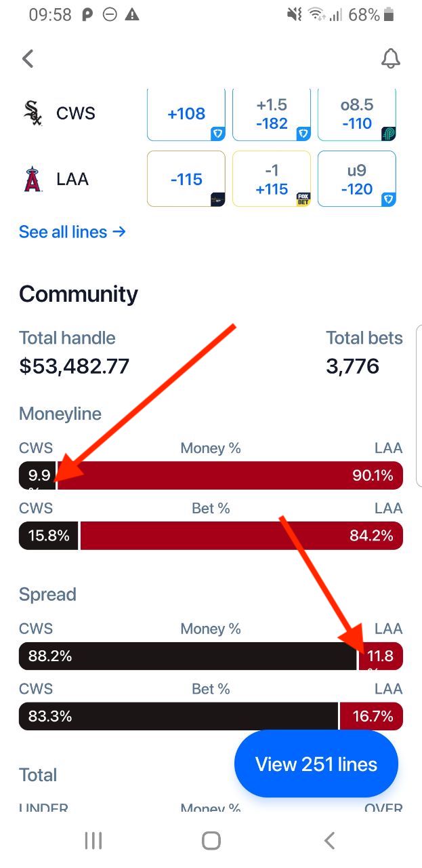Select over 8.5 -110 total odds
The width and height of the screenshot is (422, 868).
click(357, 113)
